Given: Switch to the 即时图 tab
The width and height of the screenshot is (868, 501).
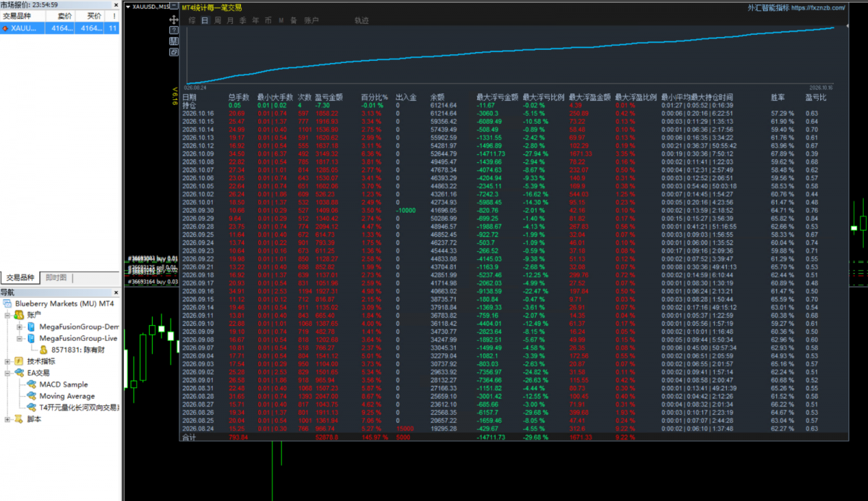Looking at the screenshot, I should (x=56, y=278).
